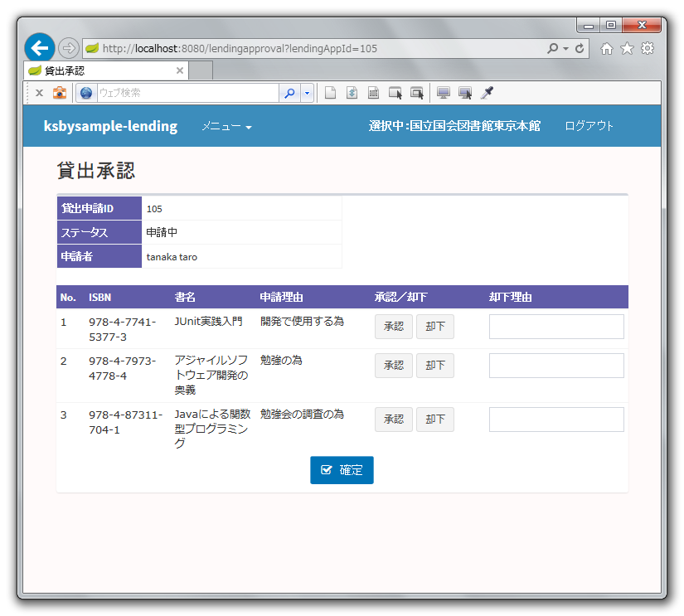Click the selected region capture icon
This screenshot has width=684, height=616.
(x=373, y=93)
